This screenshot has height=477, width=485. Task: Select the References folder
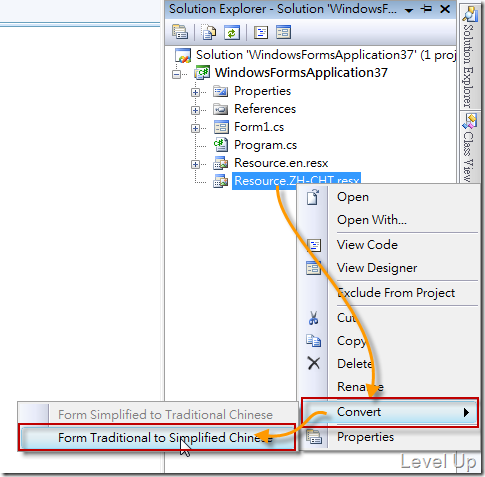coord(265,109)
